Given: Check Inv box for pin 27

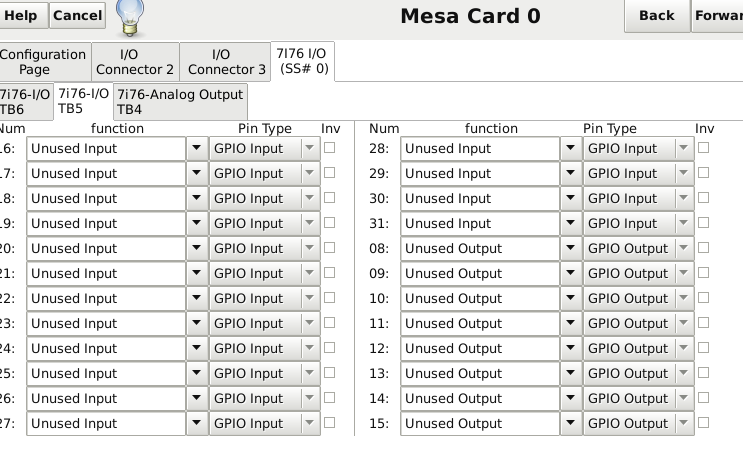Looking at the screenshot, I should tap(329, 422).
